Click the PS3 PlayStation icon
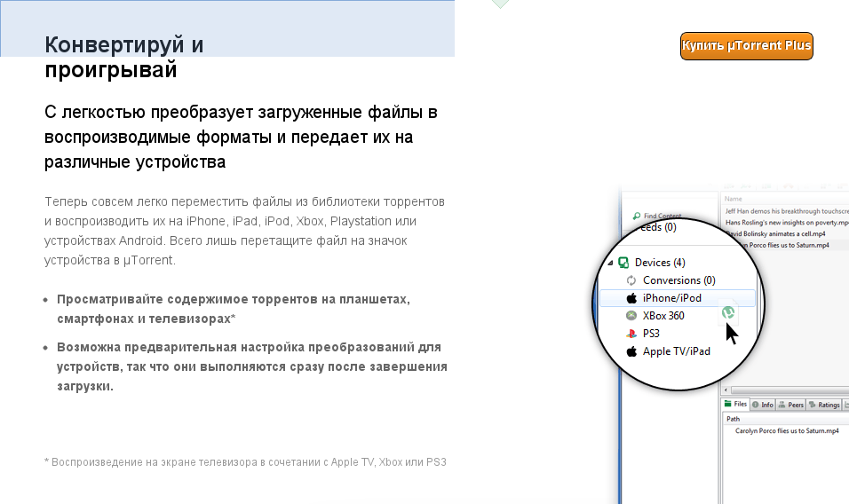The width and height of the screenshot is (849, 504). click(x=631, y=334)
